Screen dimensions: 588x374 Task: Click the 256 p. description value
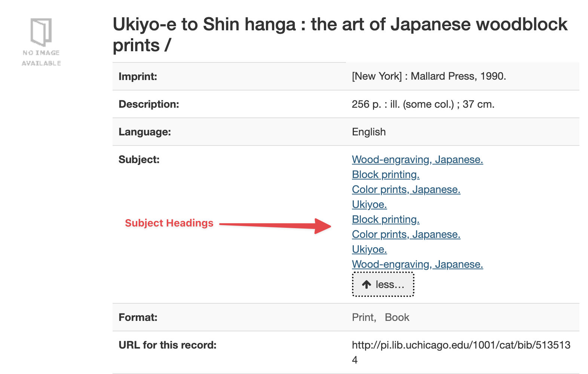[x=423, y=104]
